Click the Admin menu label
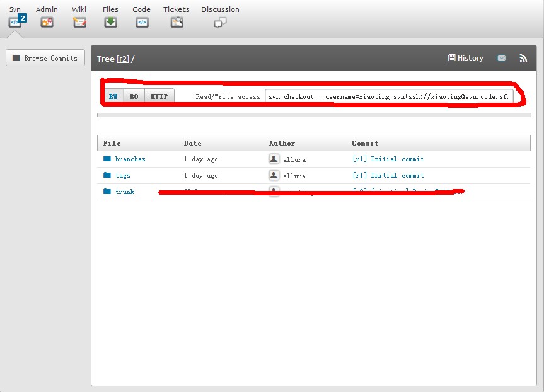544x392 pixels. click(x=47, y=9)
